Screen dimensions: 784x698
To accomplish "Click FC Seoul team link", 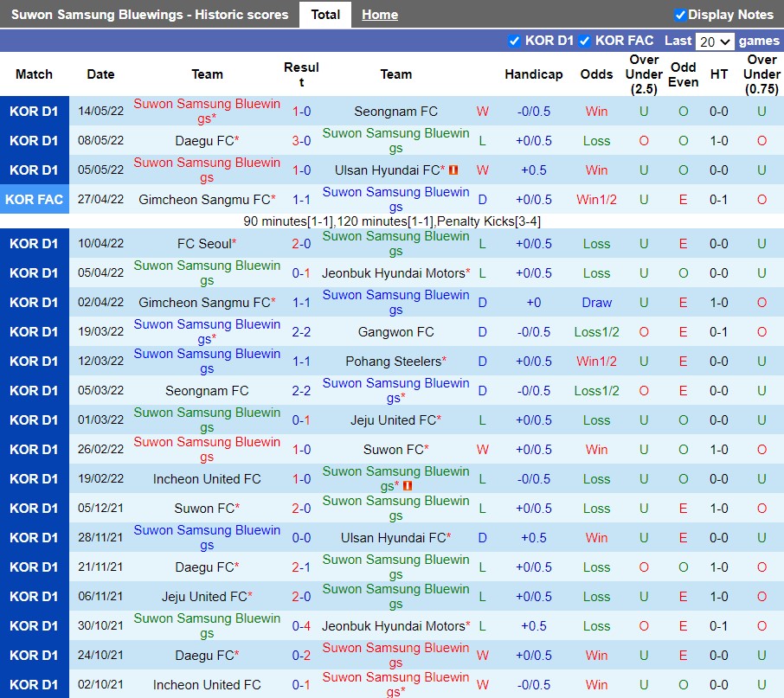I will tap(204, 244).
